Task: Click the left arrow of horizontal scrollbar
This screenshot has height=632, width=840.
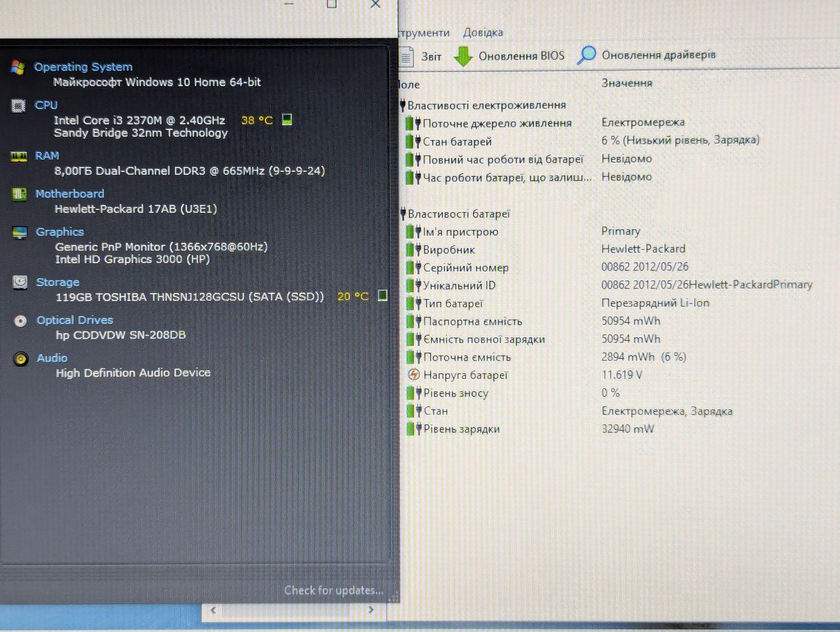Action: (213, 610)
